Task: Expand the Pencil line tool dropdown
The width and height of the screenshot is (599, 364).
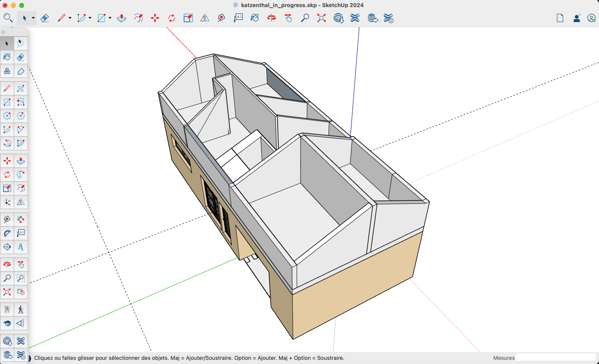Action: 70,18
